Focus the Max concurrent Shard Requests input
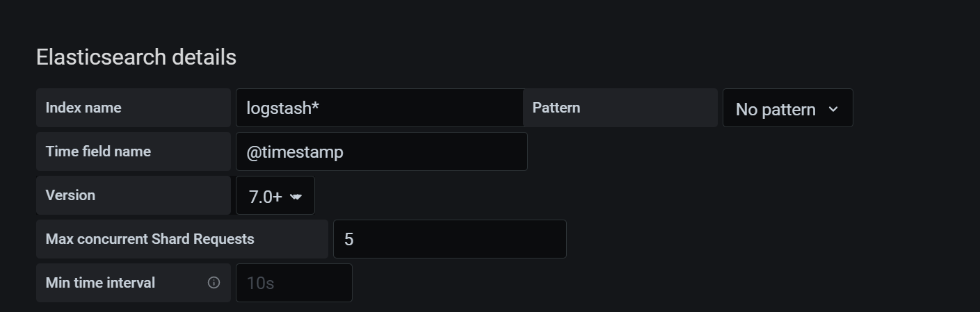Viewport: 980px width, 312px height. 450,239
